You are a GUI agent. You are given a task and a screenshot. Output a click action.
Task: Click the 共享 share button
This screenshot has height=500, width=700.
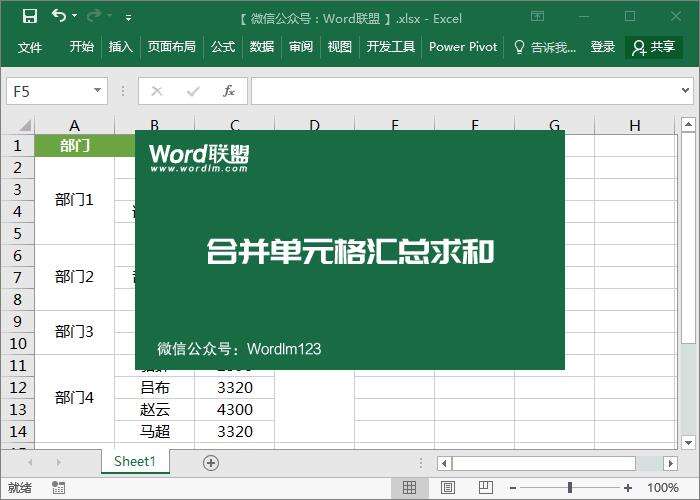654,47
